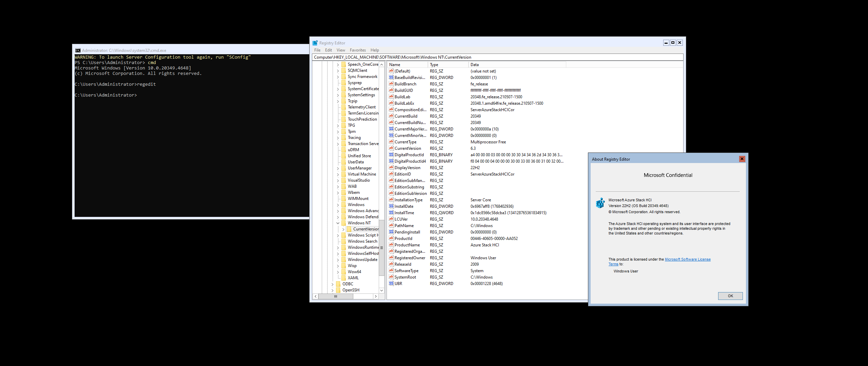Open the Microsoft Software License Terms link
The image size is (868, 366).
pyautogui.click(x=687, y=259)
